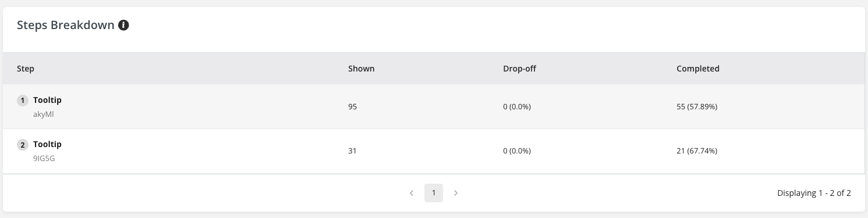Click completed value 55 (57.89%)

[x=697, y=107]
